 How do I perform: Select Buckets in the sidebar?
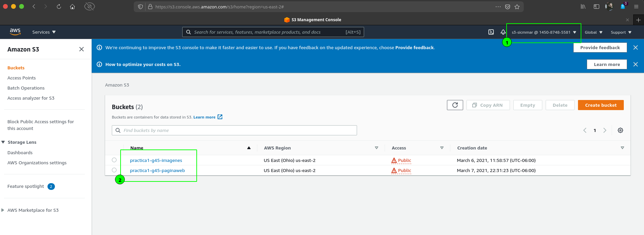tap(16, 68)
